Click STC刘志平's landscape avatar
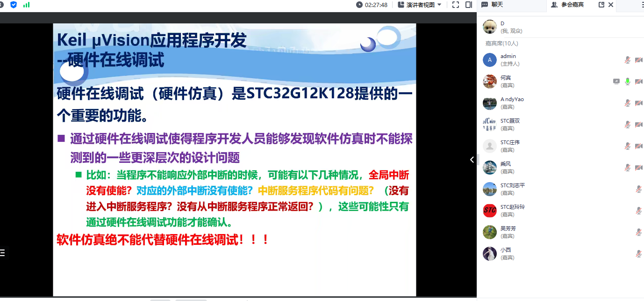The height and width of the screenshot is (301, 644). click(x=489, y=189)
